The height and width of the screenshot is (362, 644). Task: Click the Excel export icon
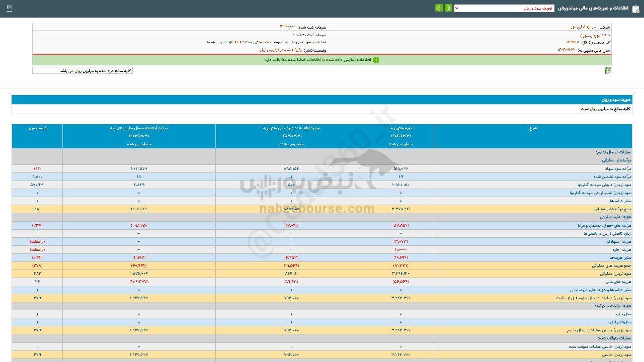[608, 71]
